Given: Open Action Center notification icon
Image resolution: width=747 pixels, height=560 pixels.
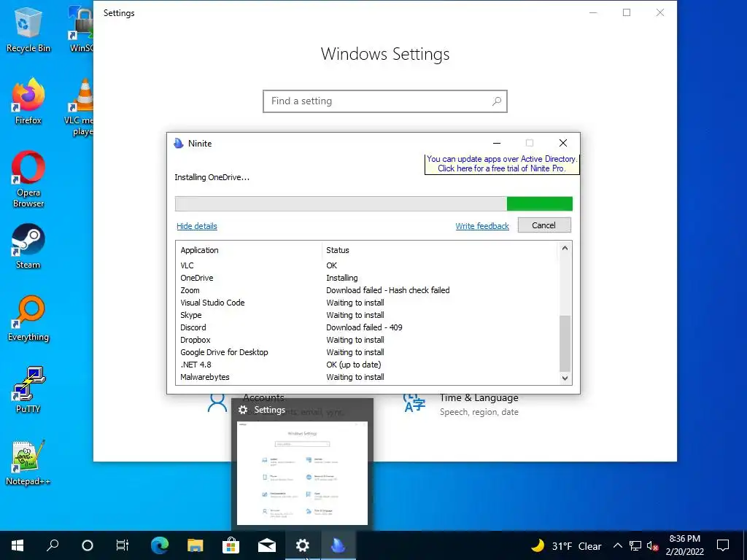Looking at the screenshot, I should 723,545.
